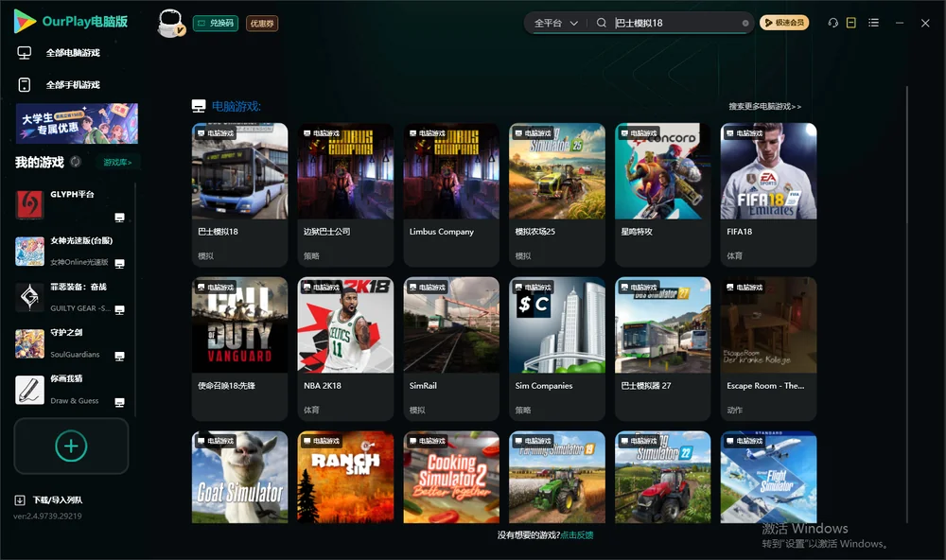Click the 你画我猜 Draw & Guess icon

click(x=29, y=390)
